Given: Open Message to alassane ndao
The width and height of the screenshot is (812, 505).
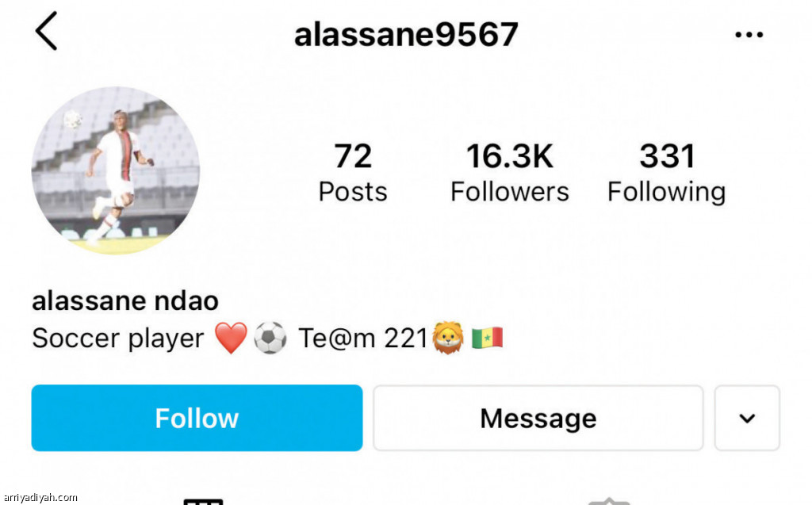Looking at the screenshot, I should pos(538,418).
